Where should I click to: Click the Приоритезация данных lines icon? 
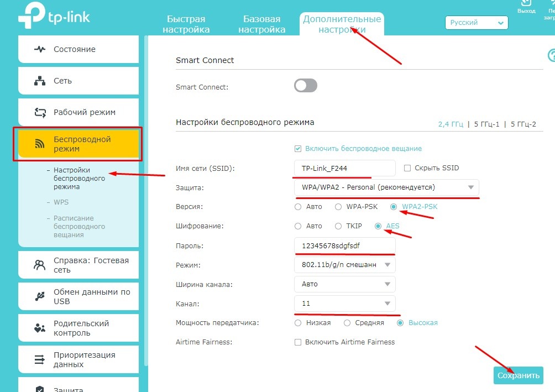40,359
